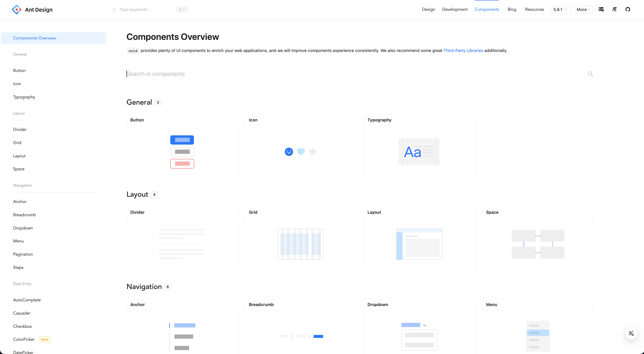Follow the Third-Party Libraries link
The height and width of the screenshot is (354, 644).
point(463,51)
